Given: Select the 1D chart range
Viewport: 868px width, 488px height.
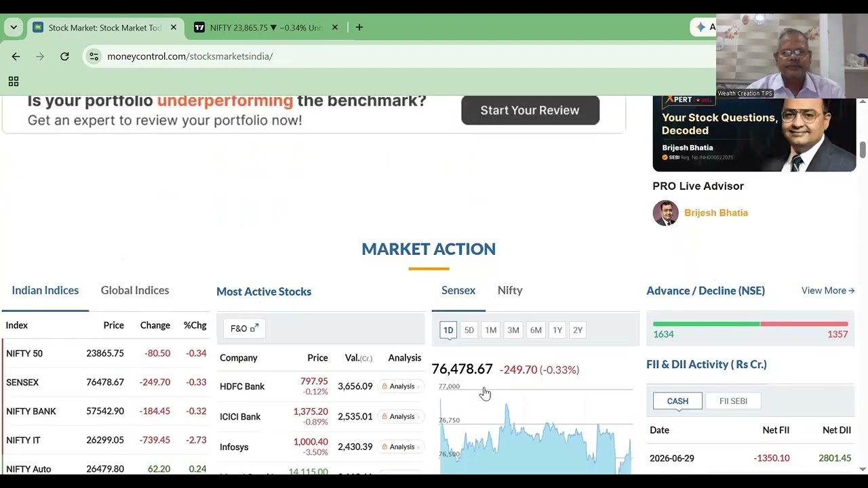Looking at the screenshot, I should click(448, 330).
